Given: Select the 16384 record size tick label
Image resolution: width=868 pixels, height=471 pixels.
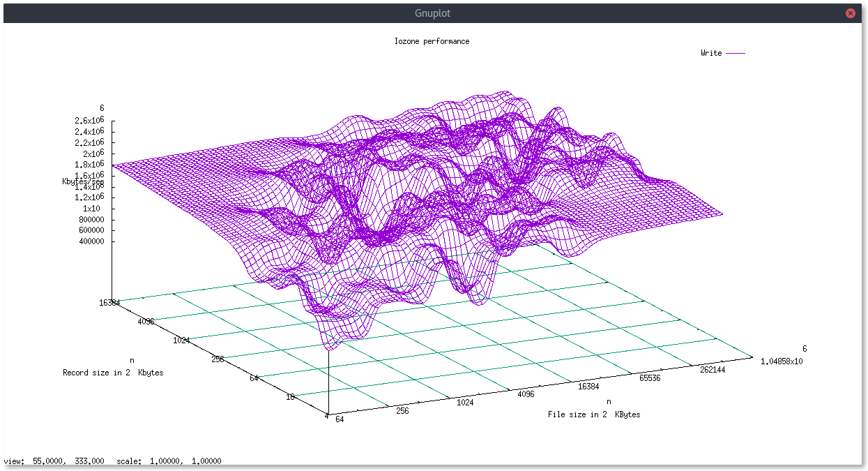Looking at the screenshot, I should (x=109, y=302).
